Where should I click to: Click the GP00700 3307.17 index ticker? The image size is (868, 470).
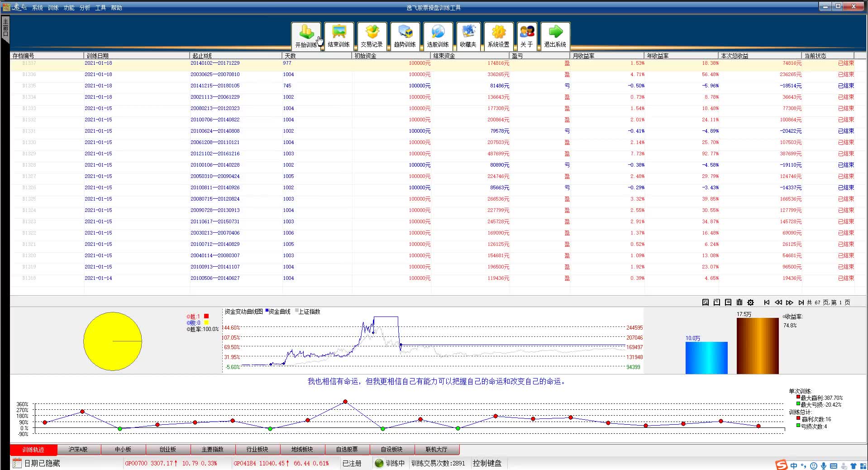tap(171, 463)
